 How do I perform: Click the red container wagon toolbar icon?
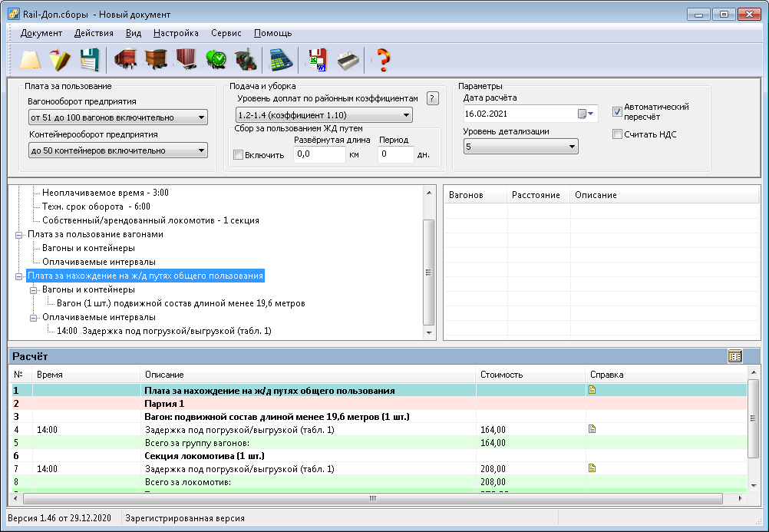[186, 60]
